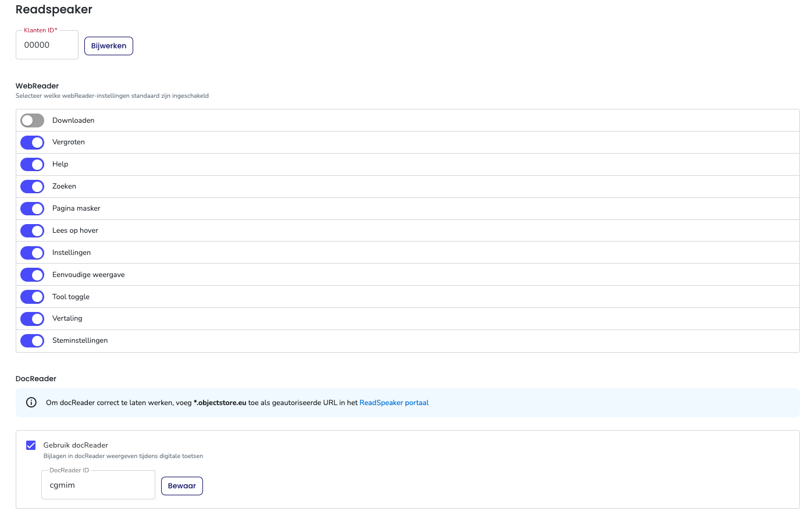The image size is (812, 518).
Task: Switch off the Zoeken toggle
Action: click(32, 187)
